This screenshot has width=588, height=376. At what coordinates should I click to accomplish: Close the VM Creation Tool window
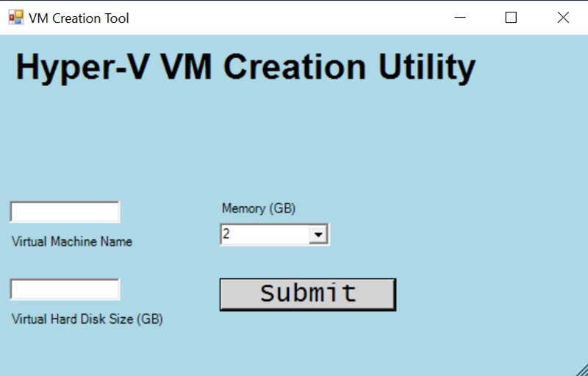(563, 18)
